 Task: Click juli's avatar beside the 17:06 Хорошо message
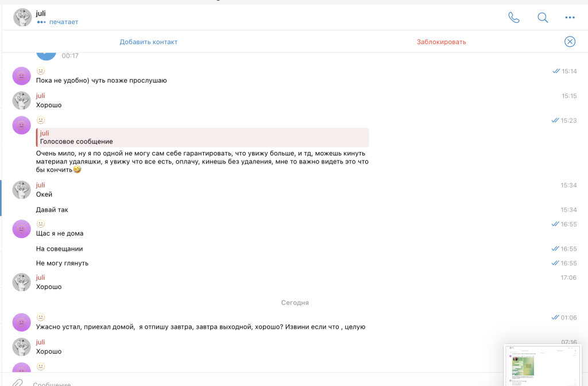click(x=22, y=282)
